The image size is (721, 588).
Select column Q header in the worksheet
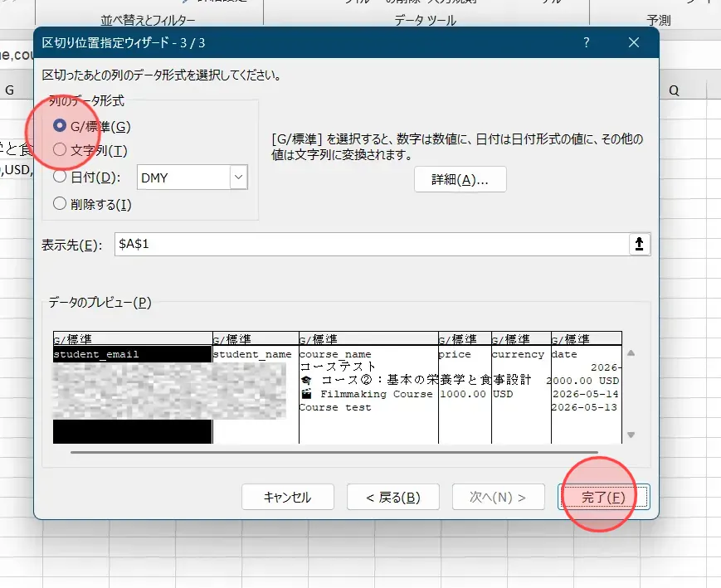[674, 90]
